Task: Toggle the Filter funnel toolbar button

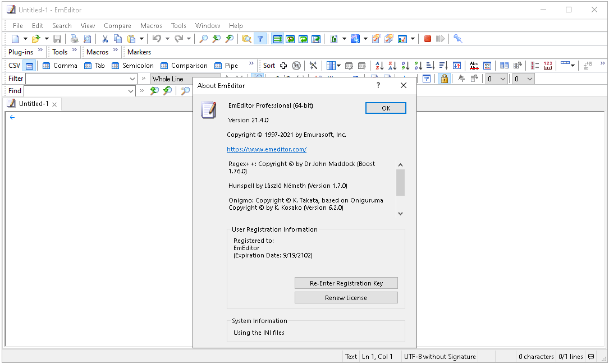Action: pos(260,39)
